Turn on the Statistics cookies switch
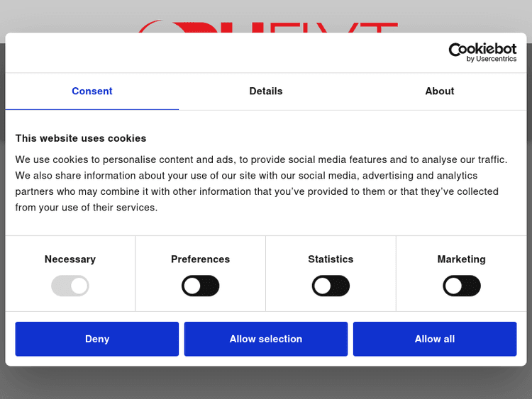The width and height of the screenshot is (532, 399). (x=331, y=286)
